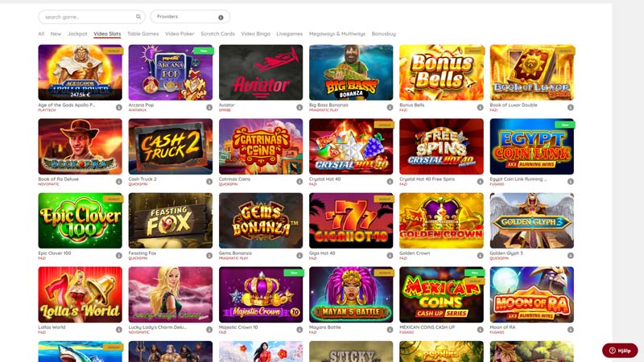Switch to the All tab

point(41,34)
